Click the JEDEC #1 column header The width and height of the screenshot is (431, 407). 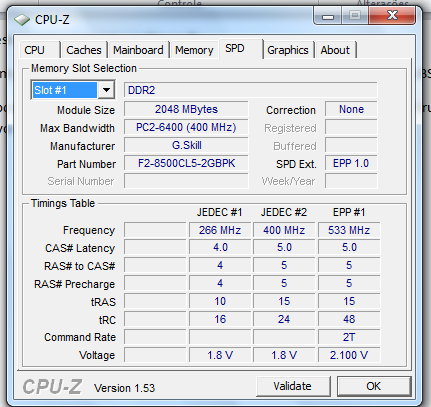click(220, 212)
